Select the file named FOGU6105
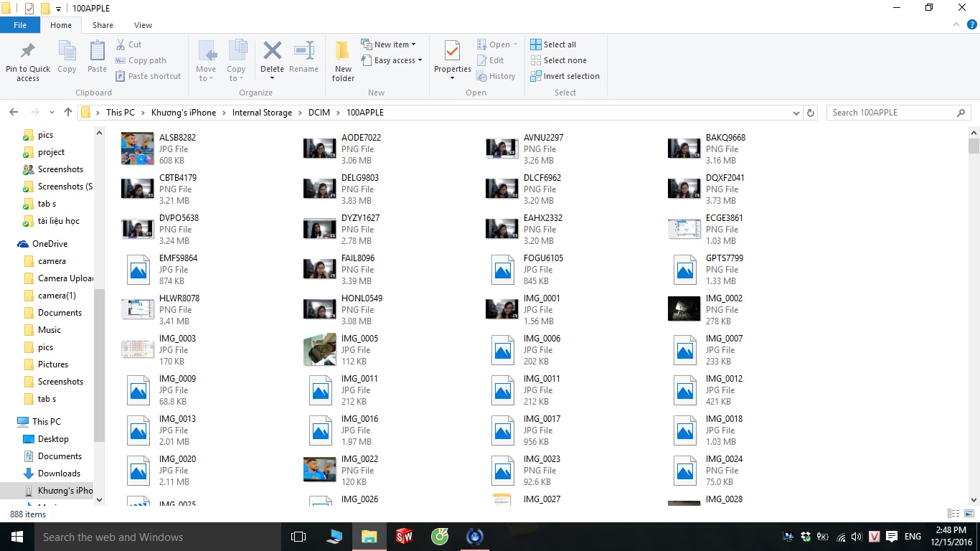The image size is (980, 551). tap(543, 258)
